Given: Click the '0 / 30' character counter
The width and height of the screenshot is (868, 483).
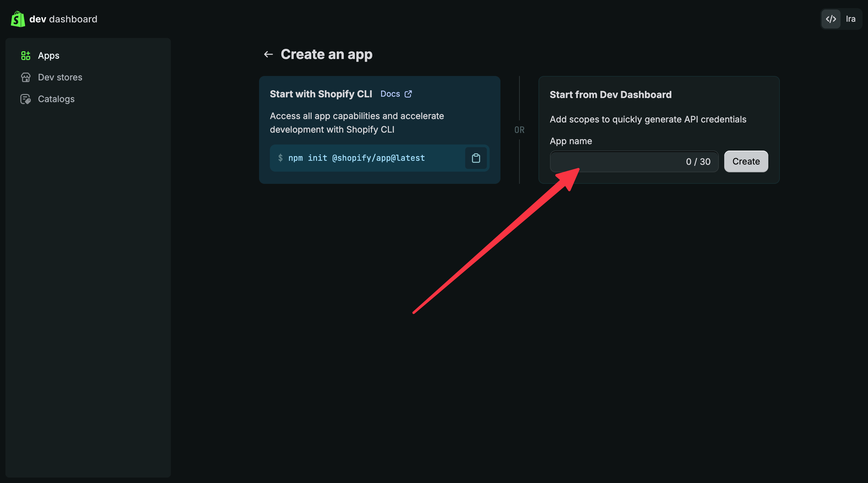Looking at the screenshot, I should tap(698, 162).
